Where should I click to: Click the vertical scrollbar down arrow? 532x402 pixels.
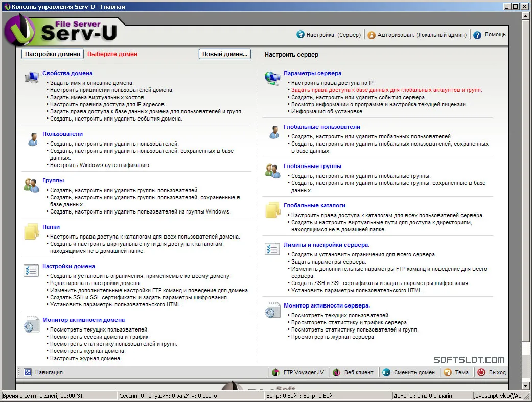pos(525,386)
